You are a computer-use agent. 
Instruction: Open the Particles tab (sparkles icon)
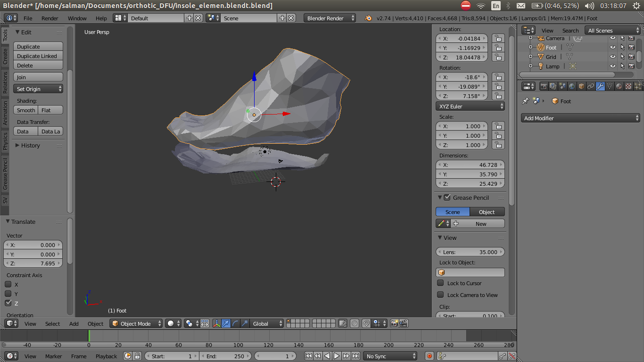[x=638, y=86]
